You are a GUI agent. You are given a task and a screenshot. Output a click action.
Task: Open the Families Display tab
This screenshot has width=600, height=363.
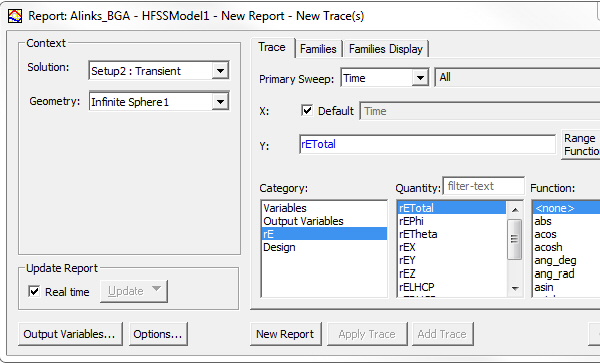[x=386, y=49]
